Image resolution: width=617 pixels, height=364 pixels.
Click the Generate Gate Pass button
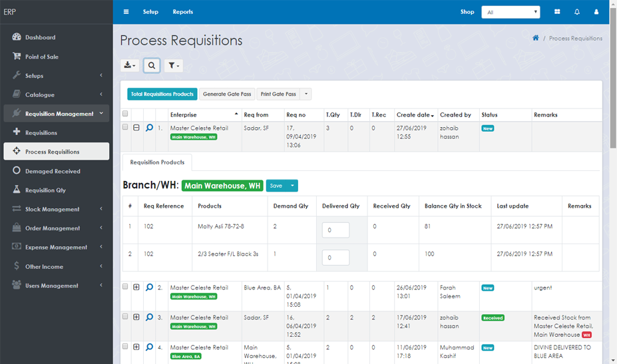pos(227,94)
